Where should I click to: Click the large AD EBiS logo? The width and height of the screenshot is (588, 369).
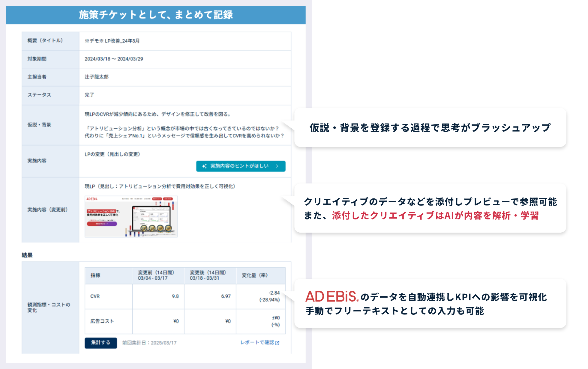[331, 296]
